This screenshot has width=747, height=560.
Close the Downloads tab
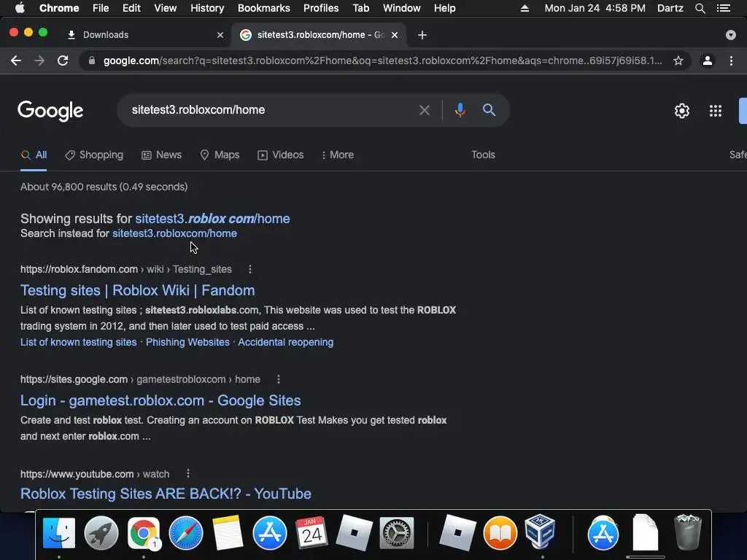(220, 35)
